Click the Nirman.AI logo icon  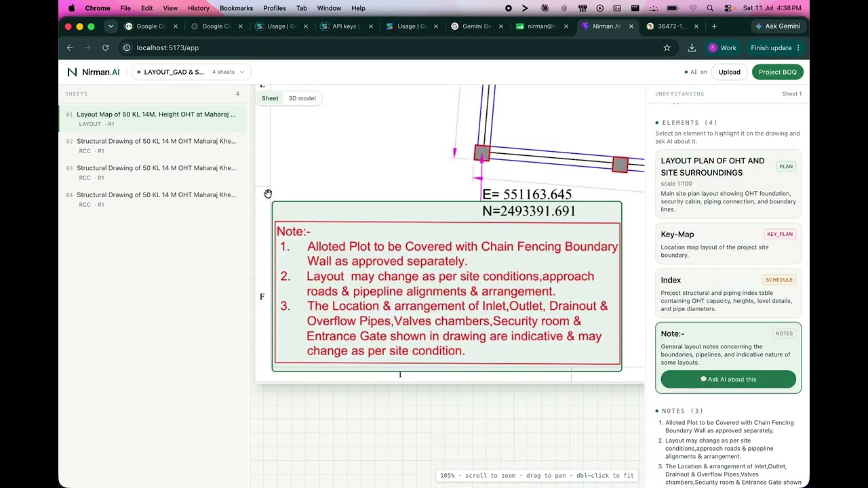72,72
